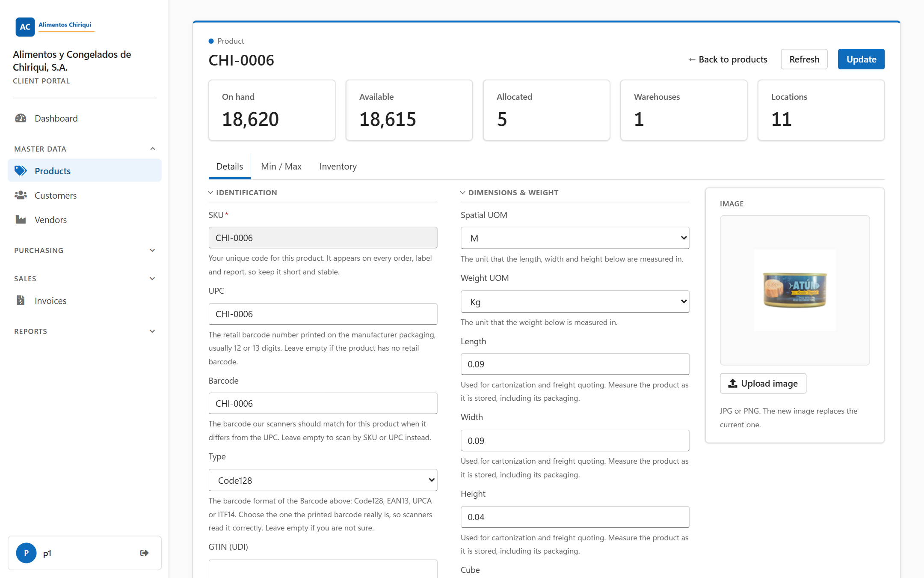Screen dimensions: 924x578
Task: Open the Weight UOM dropdown
Action: pyautogui.click(x=575, y=301)
